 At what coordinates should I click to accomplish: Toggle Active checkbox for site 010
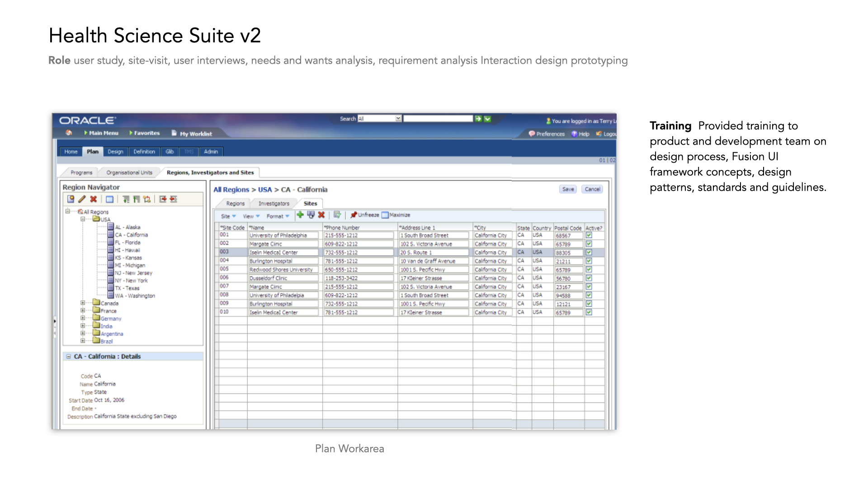point(589,312)
